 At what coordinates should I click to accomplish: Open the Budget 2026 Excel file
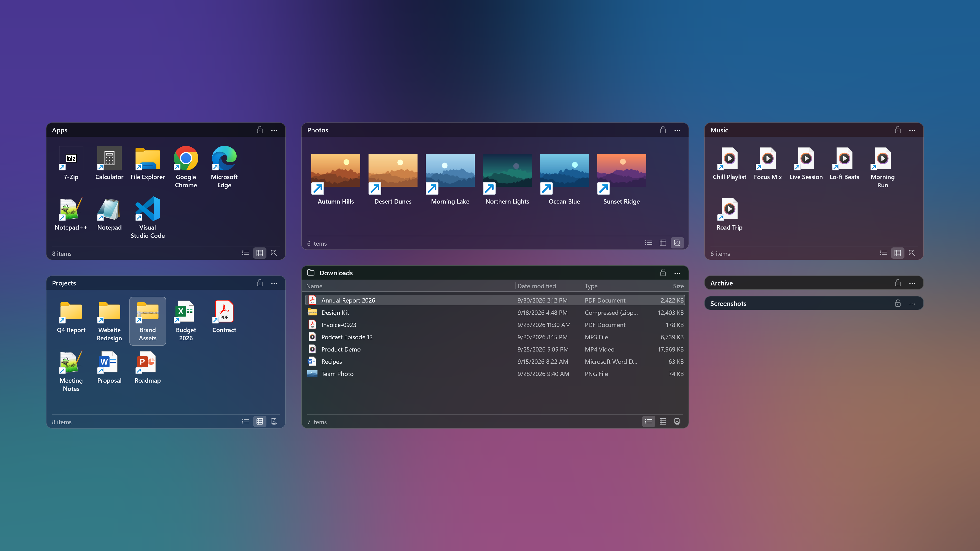pyautogui.click(x=186, y=321)
